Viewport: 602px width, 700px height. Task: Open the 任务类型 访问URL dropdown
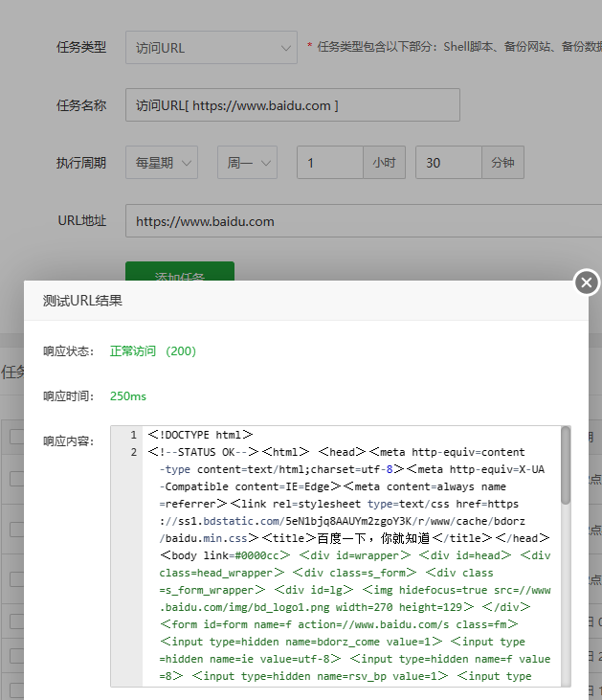pyautogui.click(x=212, y=47)
